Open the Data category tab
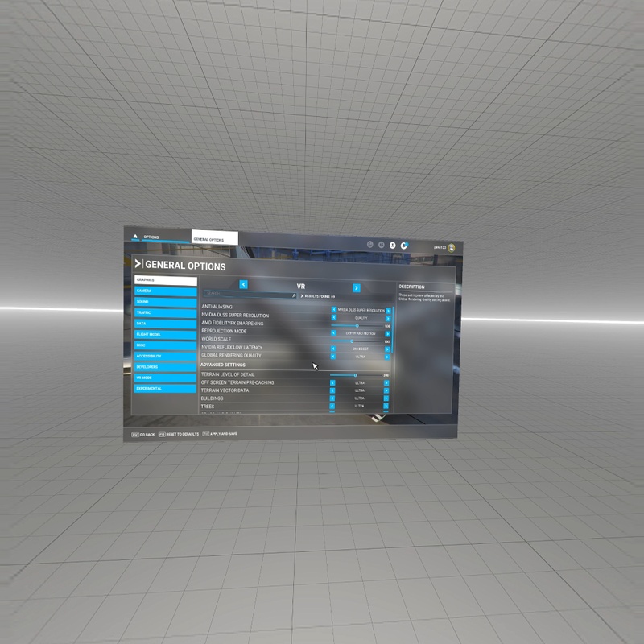The height and width of the screenshot is (644, 644). point(166,324)
